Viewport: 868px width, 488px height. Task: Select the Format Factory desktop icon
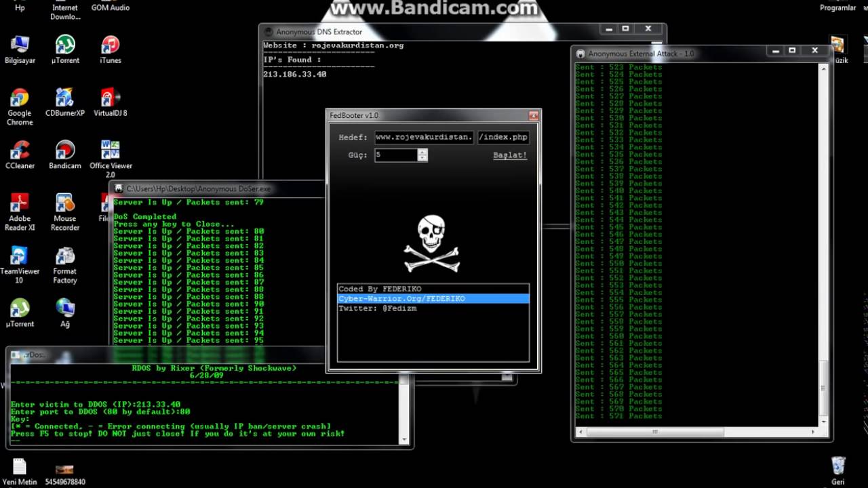point(65,265)
